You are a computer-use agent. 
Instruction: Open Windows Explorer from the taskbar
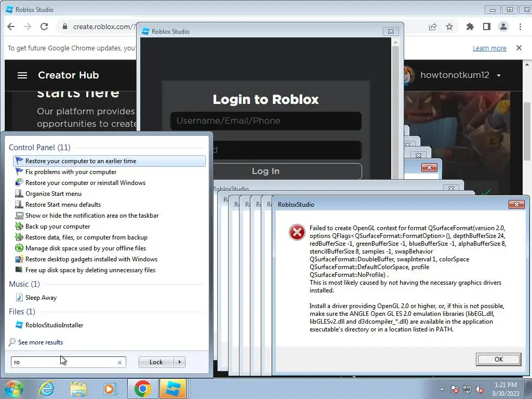[x=78, y=389]
